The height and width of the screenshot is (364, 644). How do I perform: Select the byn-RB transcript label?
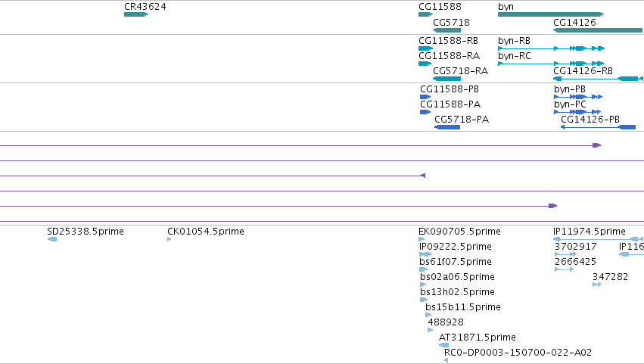pos(514,41)
